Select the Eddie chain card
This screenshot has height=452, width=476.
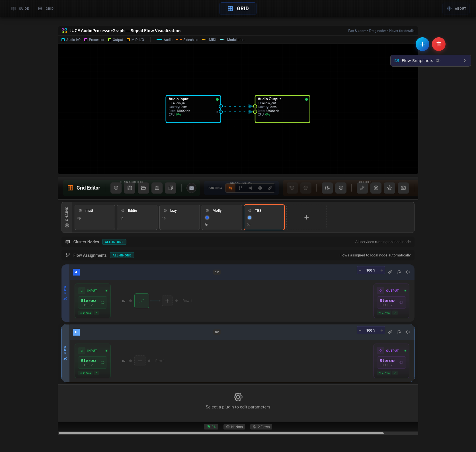pos(137,217)
